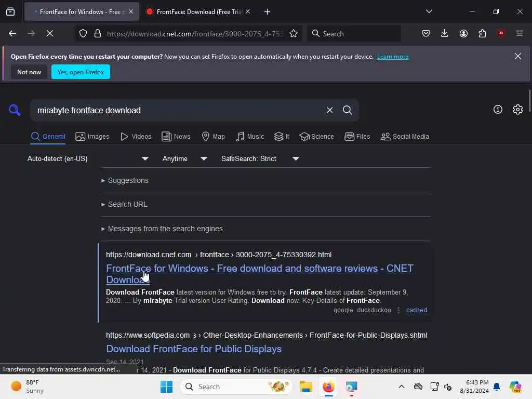Open the Pocket save icon

tap(426, 33)
